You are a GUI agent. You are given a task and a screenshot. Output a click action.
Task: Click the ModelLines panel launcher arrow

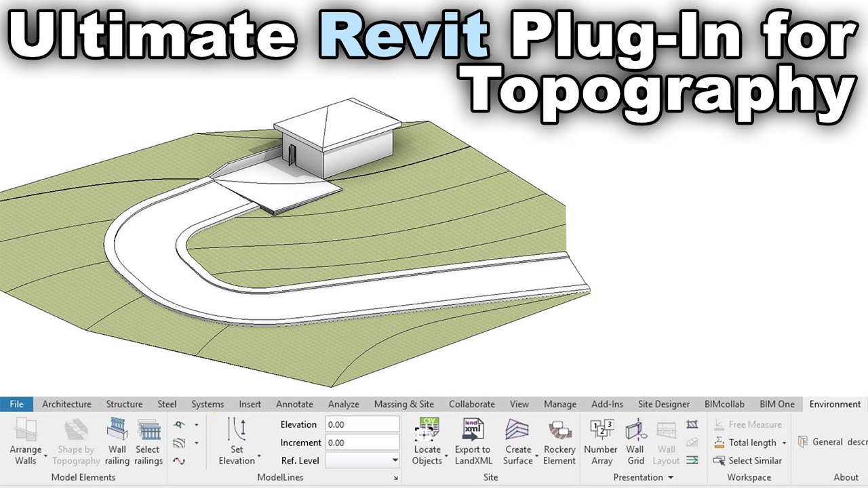pos(395,477)
